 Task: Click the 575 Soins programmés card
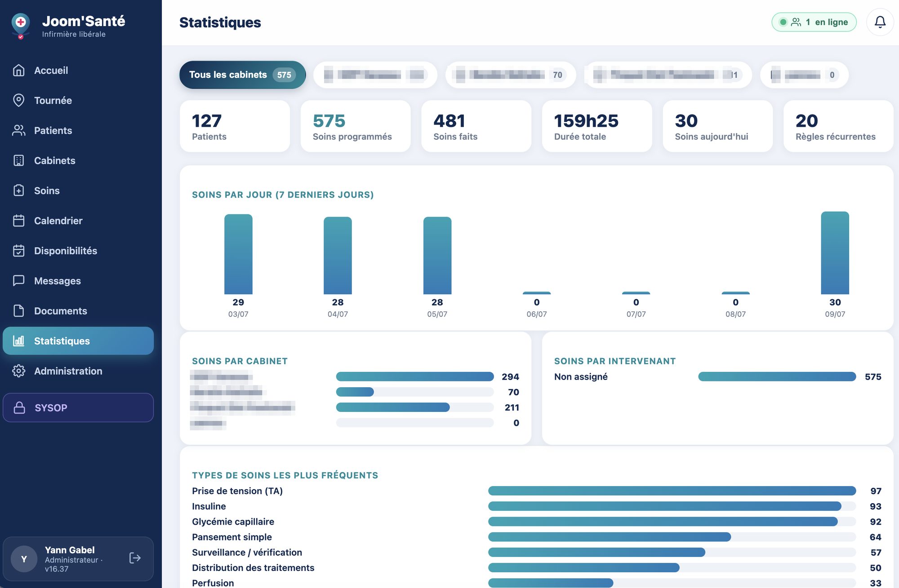click(356, 126)
